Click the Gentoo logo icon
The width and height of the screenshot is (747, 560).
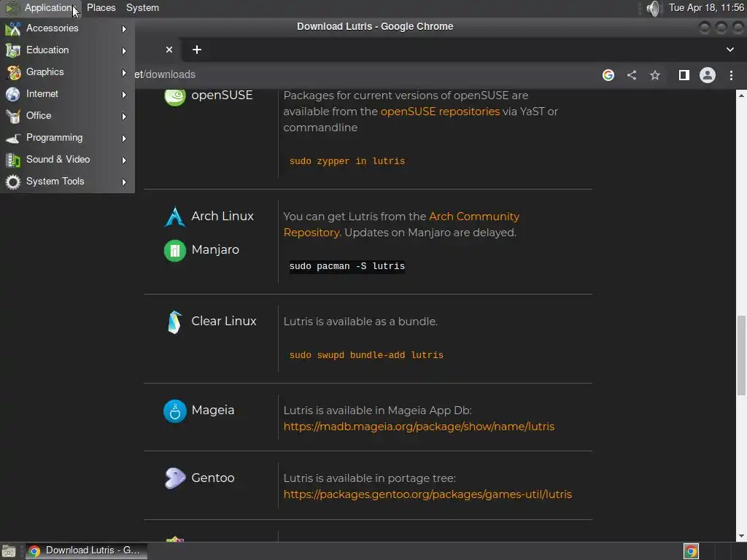click(x=175, y=478)
